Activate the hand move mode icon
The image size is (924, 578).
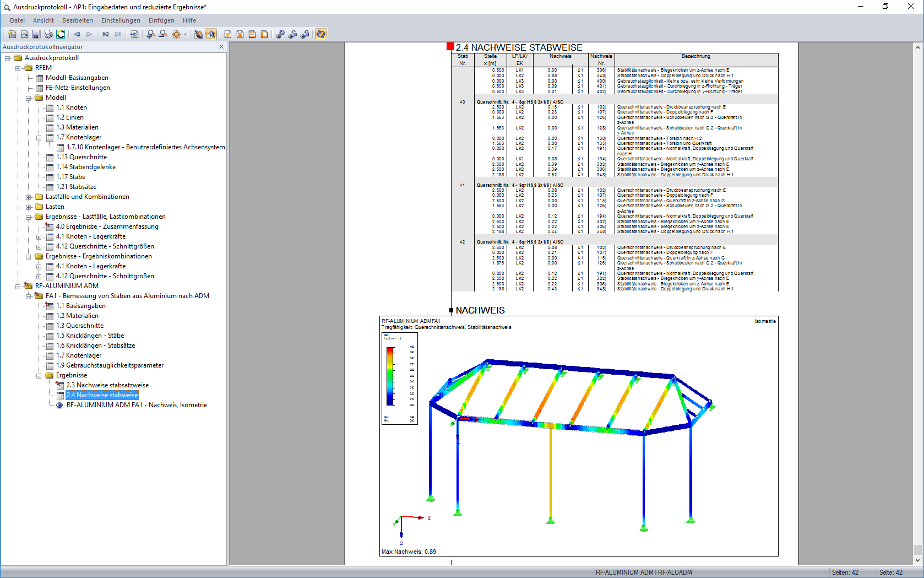click(199, 34)
